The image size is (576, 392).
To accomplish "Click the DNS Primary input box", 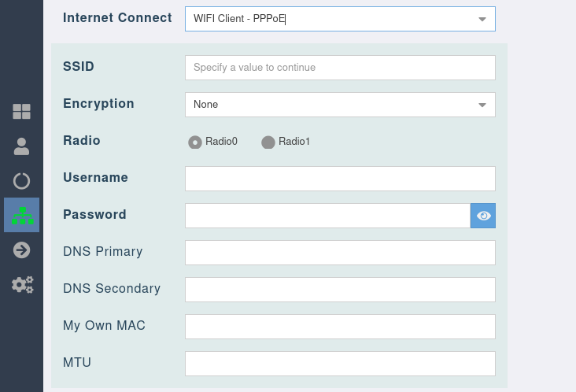I will coord(340,253).
